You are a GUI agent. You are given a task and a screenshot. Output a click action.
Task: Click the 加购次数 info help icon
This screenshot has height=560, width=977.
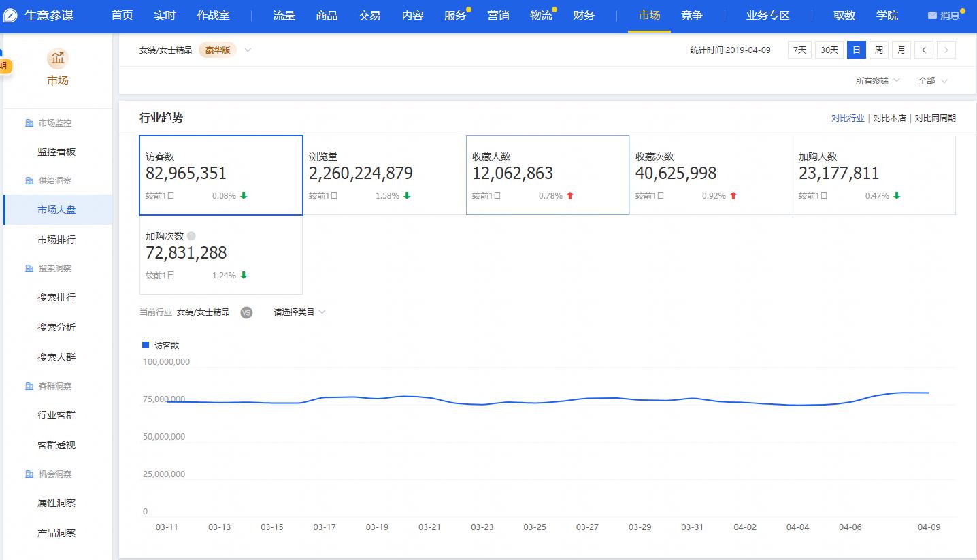click(191, 236)
